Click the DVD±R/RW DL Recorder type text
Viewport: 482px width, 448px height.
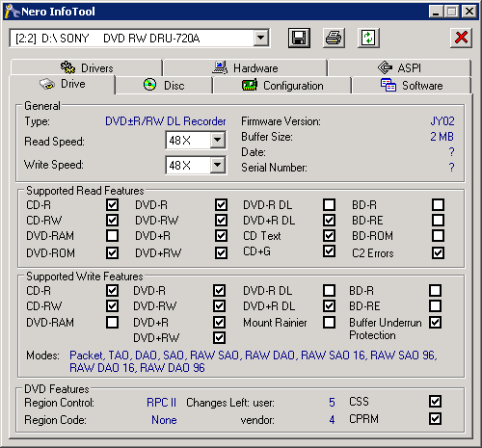pos(166,121)
